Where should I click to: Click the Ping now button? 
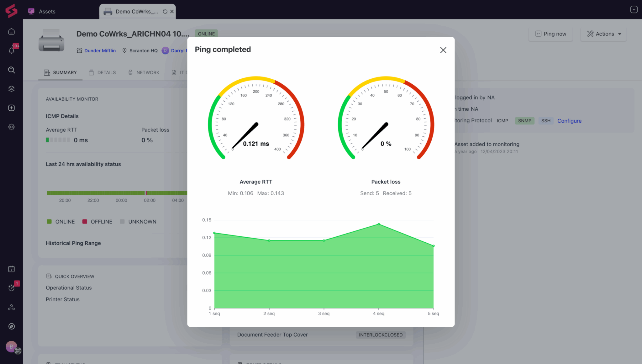point(550,34)
